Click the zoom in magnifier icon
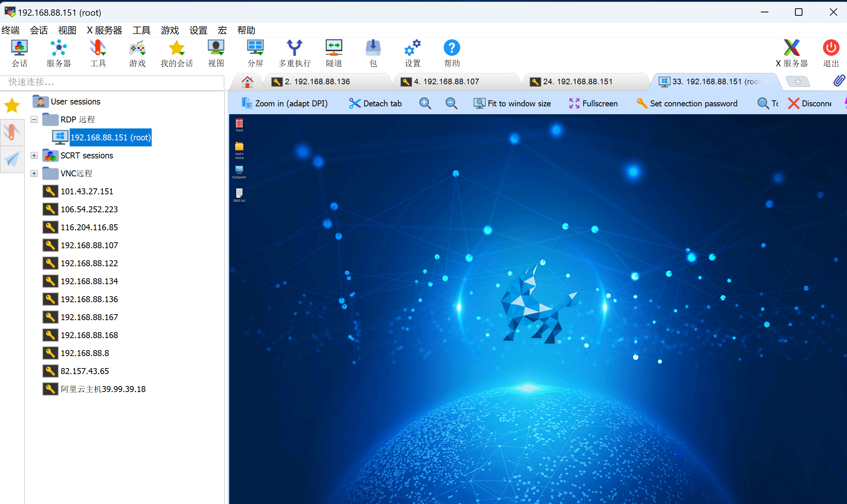 (x=425, y=103)
